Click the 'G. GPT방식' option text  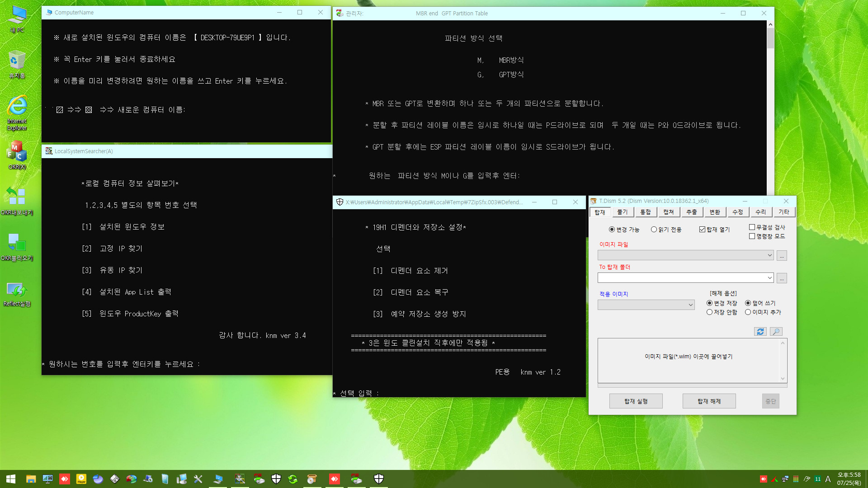point(500,75)
